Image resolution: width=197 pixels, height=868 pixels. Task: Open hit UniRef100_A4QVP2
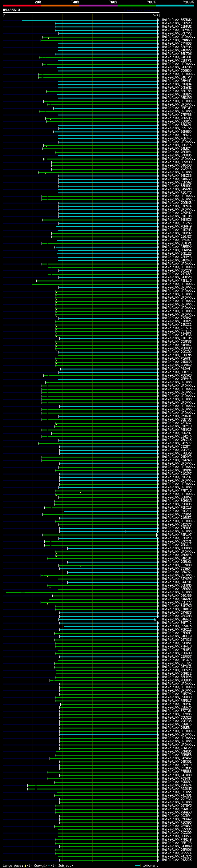click(177, 50)
